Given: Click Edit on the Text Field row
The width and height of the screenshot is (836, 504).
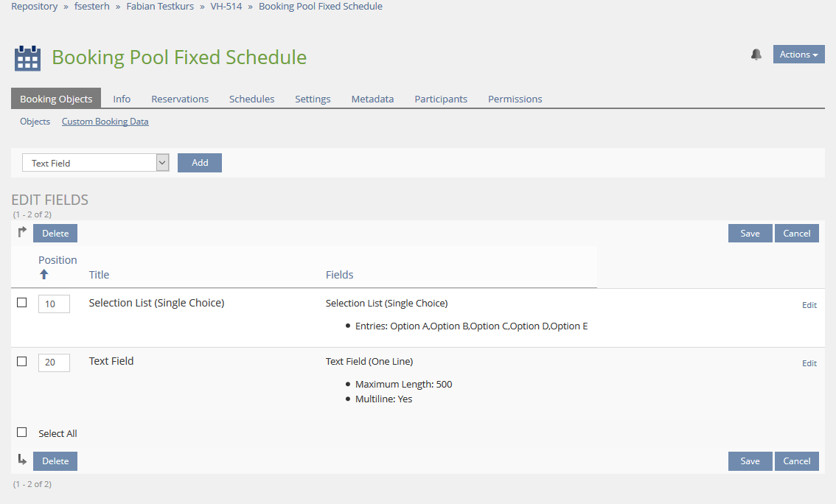Looking at the screenshot, I should pyautogui.click(x=809, y=363).
